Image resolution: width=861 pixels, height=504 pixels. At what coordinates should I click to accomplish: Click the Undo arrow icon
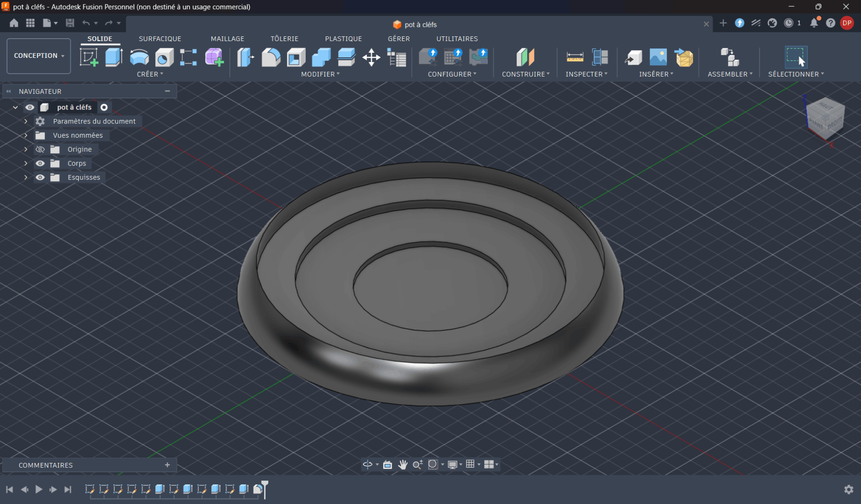tap(86, 23)
